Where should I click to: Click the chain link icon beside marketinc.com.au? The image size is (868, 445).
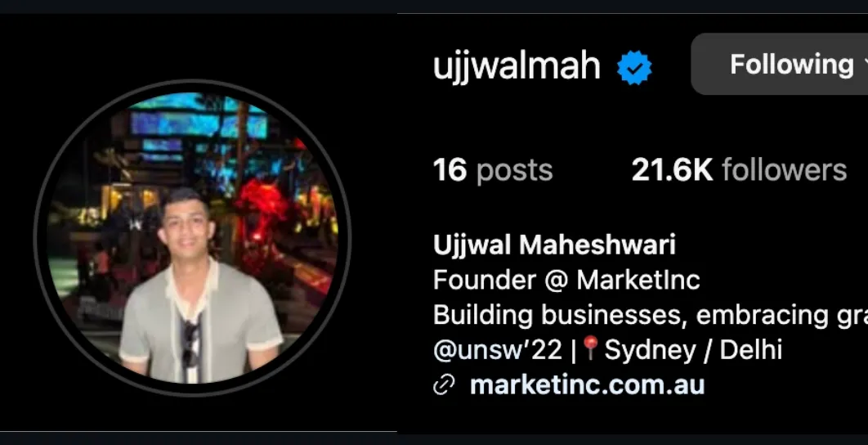click(444, 384)
